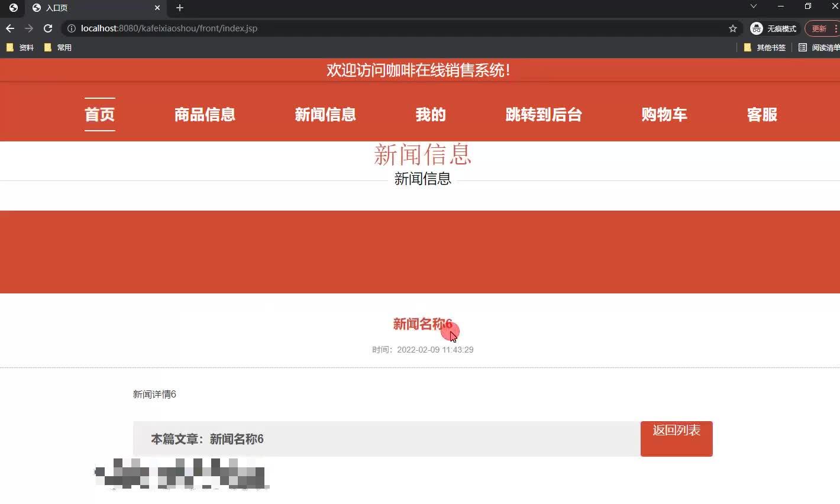
Task: Click the welcome banner 欢迎访问咖啡在线销售系统
Action: click(419, 70)
